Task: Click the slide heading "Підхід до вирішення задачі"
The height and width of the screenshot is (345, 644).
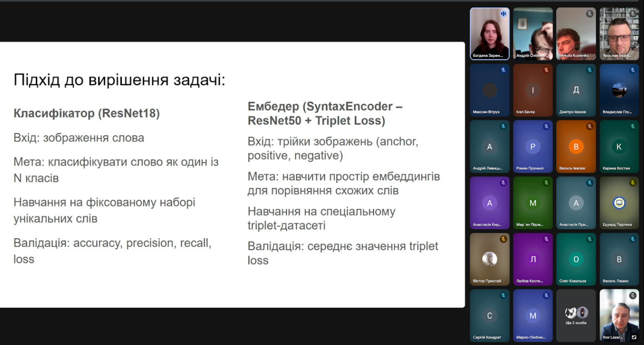Action: [x=119, y=80]
